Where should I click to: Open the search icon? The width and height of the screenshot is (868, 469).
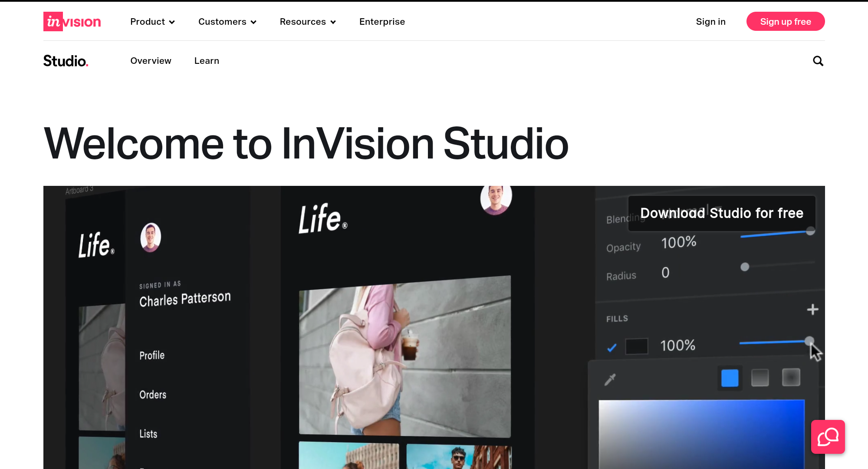(x=818, y=61)
